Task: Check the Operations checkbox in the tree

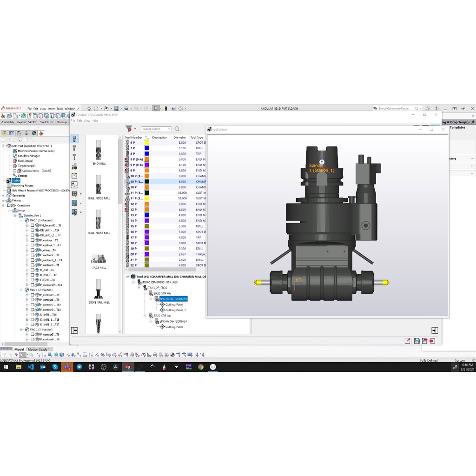Action: pyautogui.click(x=8, y=205)
